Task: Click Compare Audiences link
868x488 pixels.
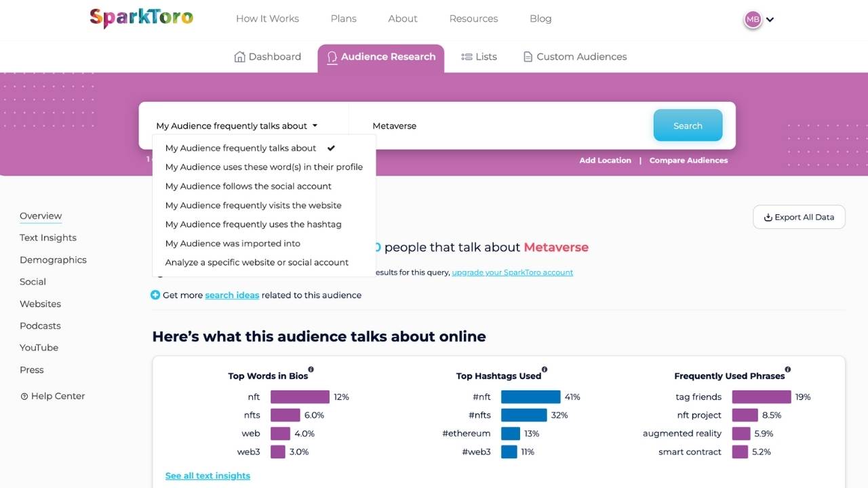Action: (x=688, y=161)
